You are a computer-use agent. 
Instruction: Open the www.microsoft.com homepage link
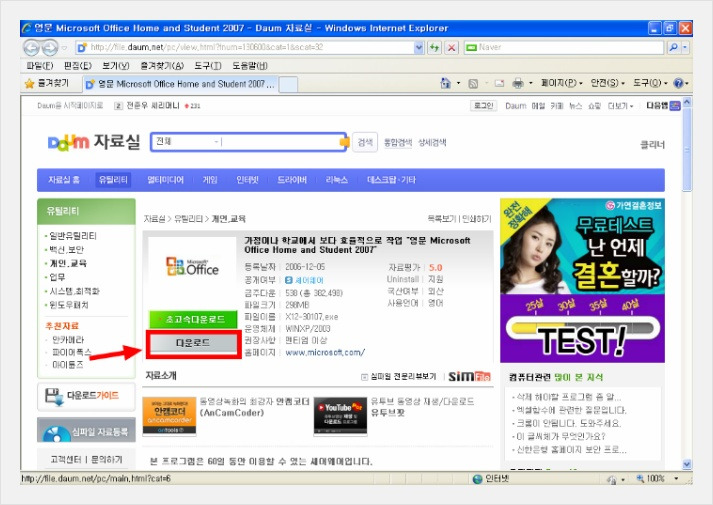pyautogui.click(x=325, y=352)
